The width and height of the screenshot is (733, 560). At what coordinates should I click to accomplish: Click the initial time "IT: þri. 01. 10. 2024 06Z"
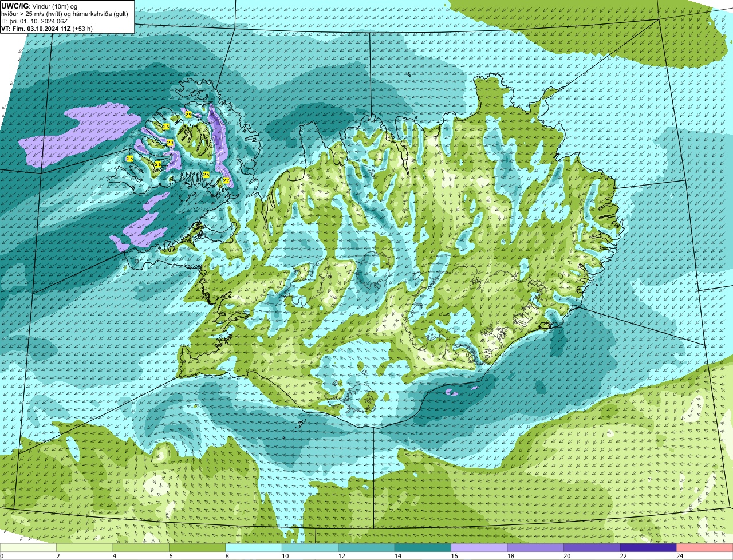coord(34,21)
